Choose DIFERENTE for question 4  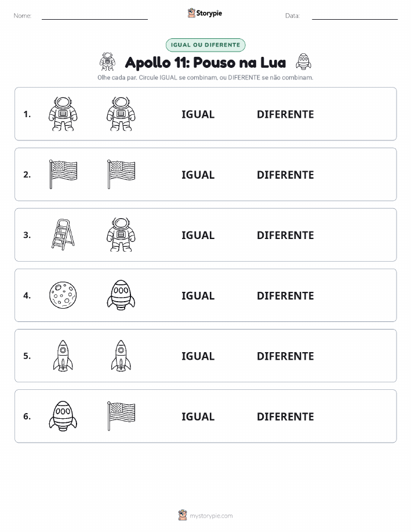(285, 295)
